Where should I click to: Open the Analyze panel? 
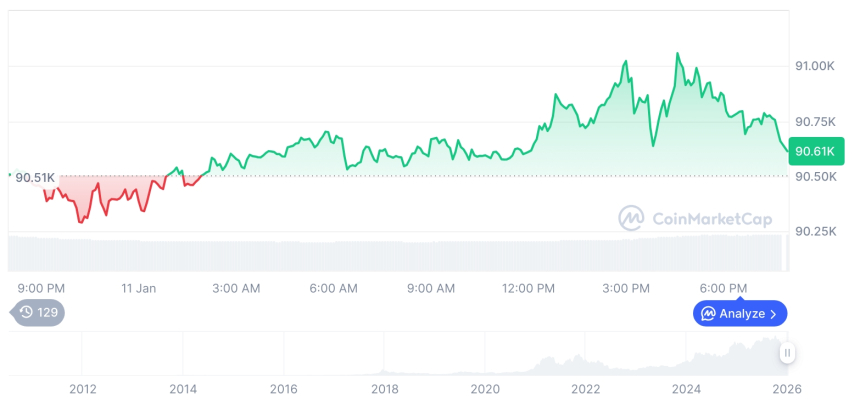740,314
